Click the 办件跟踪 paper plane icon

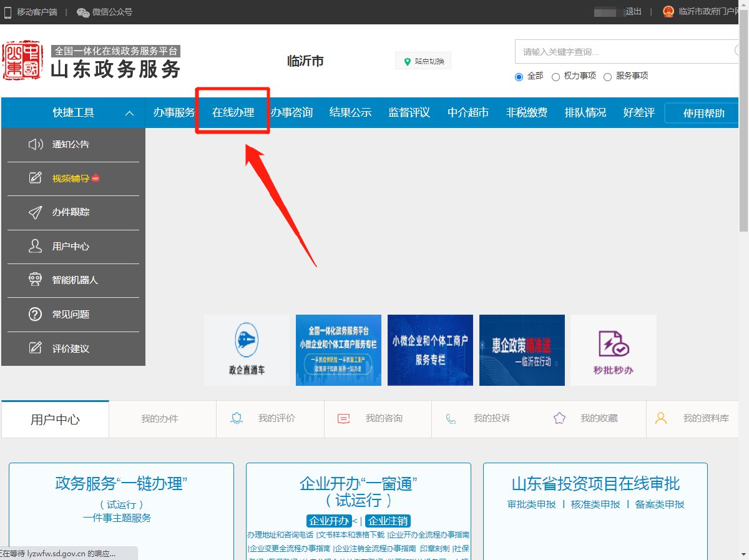pyautogui.click(x=36, y=212)
